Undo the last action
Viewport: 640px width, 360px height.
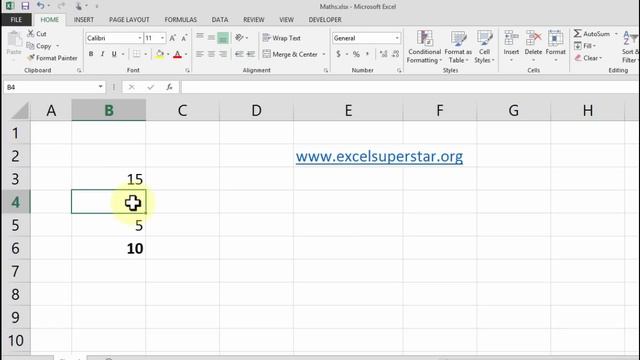pos(40,6)
